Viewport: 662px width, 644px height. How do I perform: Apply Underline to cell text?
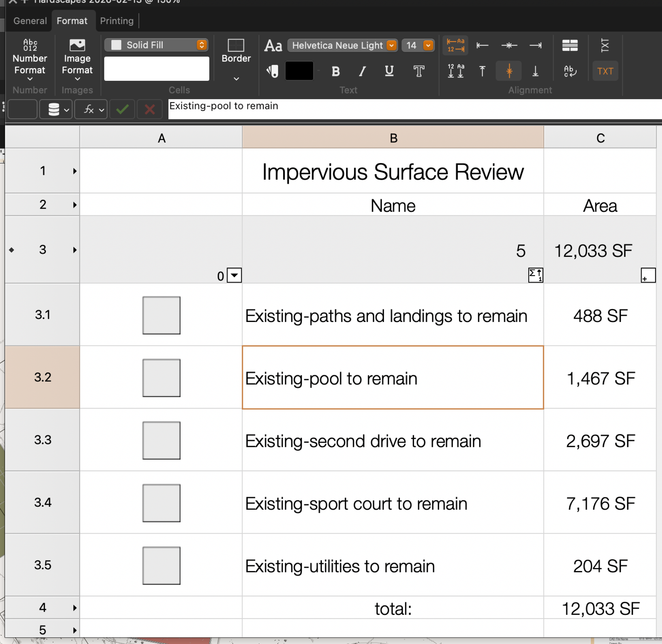pos(389,71)
